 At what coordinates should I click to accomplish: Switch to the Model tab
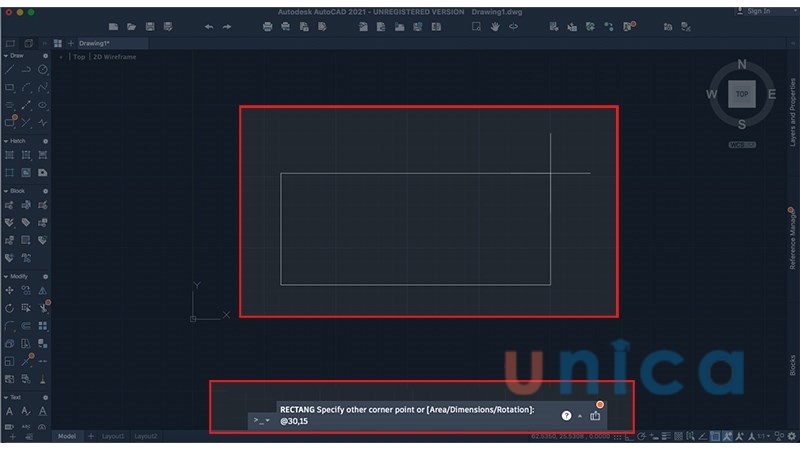[x=67, y=437]
